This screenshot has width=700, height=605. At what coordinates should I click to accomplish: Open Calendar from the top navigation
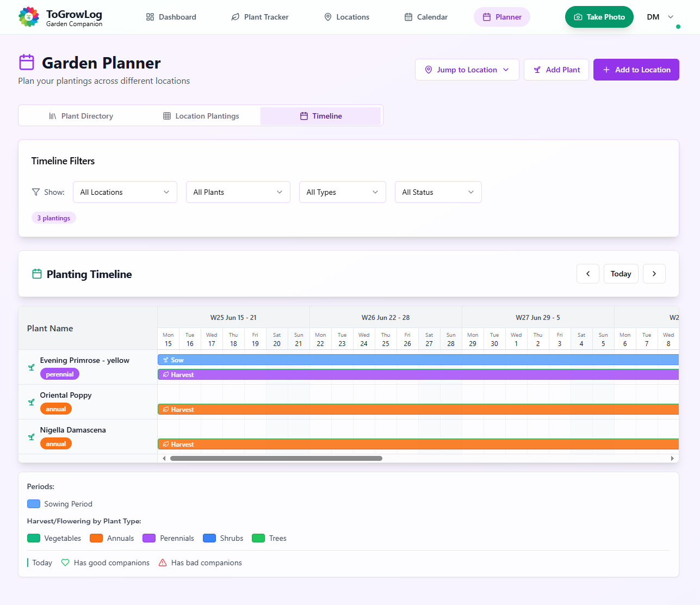coord(426,17)
